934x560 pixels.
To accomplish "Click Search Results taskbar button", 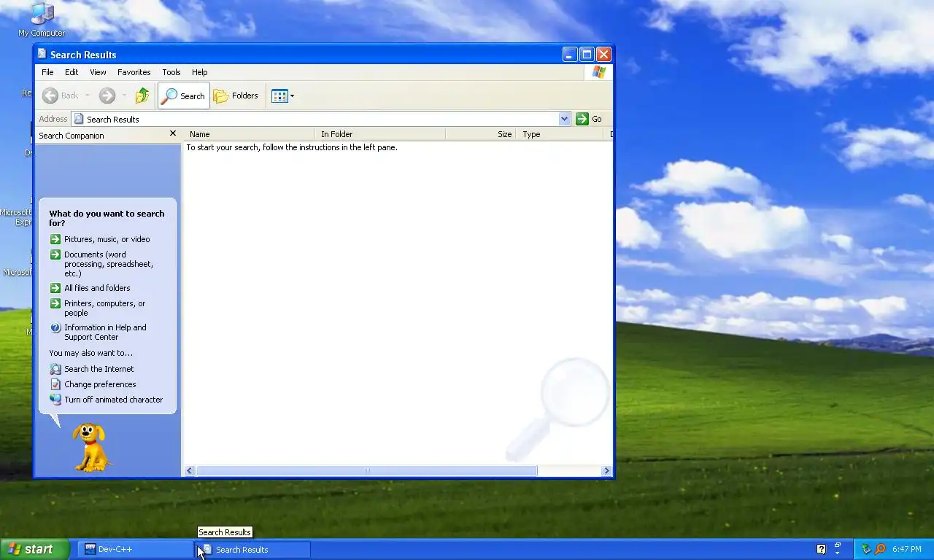I will tap(253, 549).
